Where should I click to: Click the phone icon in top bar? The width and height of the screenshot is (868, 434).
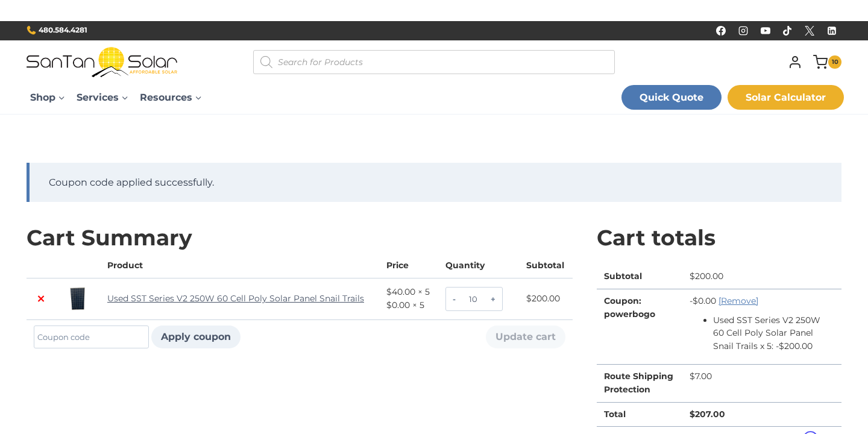[31, 30]
